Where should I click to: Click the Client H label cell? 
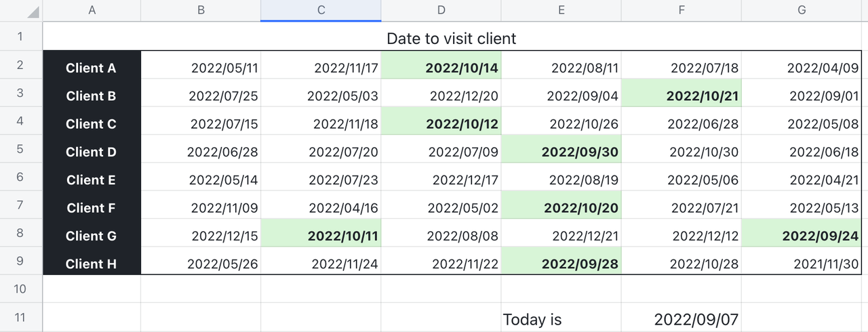(x=92, y=264)
